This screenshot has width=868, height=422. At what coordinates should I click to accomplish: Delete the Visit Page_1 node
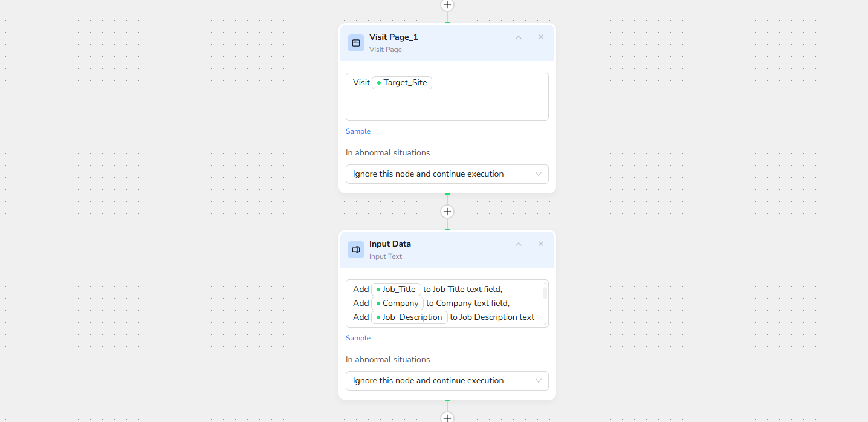541,37
